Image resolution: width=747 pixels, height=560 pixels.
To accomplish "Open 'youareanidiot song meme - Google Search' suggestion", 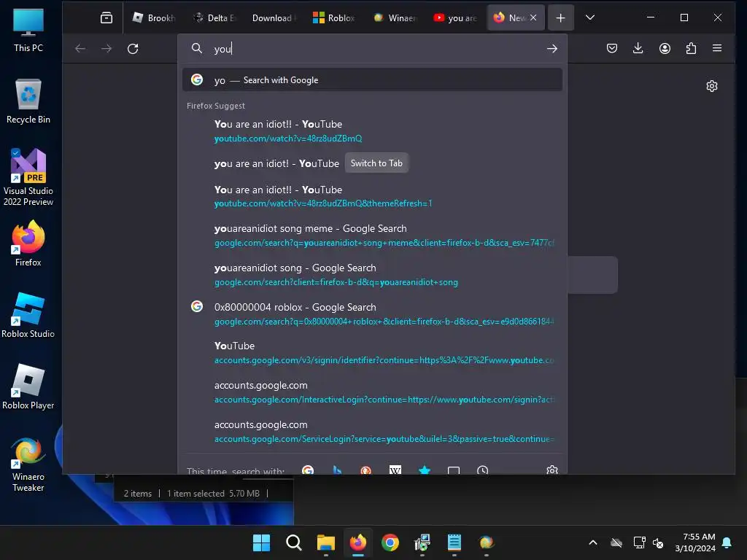I will pos(372,236).
